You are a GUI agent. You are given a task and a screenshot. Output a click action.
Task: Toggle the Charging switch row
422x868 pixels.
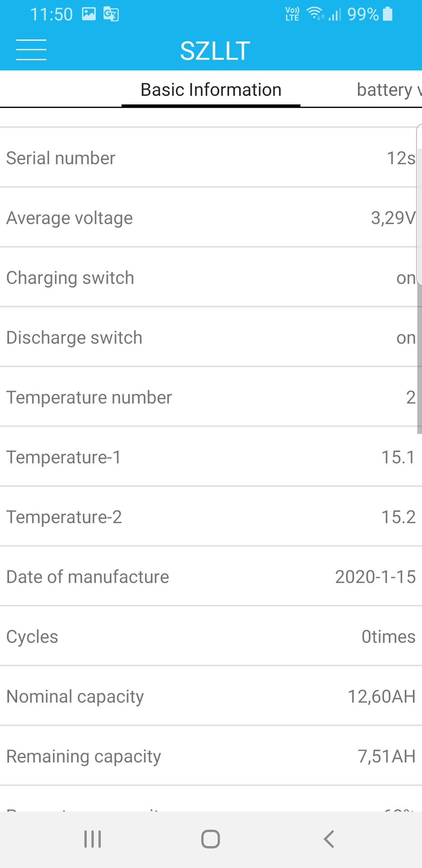click(x=208, y=278)
